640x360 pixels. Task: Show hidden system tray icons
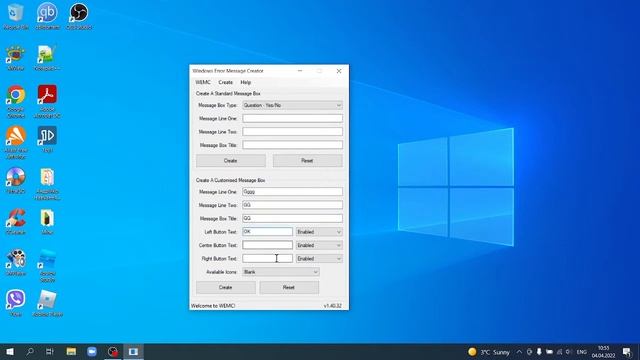(519, 352)
